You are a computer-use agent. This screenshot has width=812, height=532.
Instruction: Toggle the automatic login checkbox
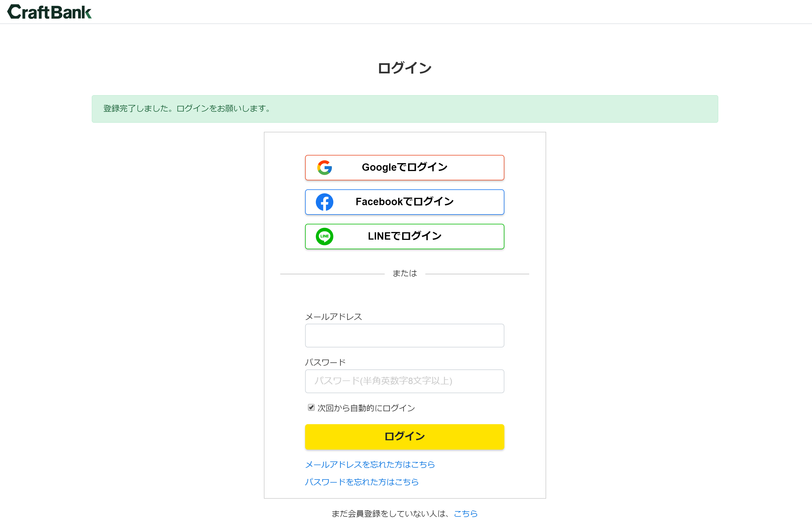(x=311, y=408)
